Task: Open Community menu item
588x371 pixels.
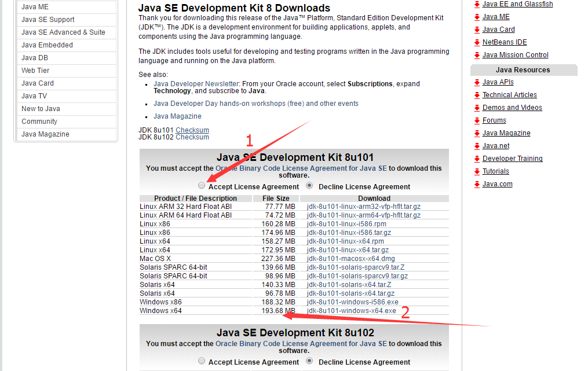Action: click(67, 122)
